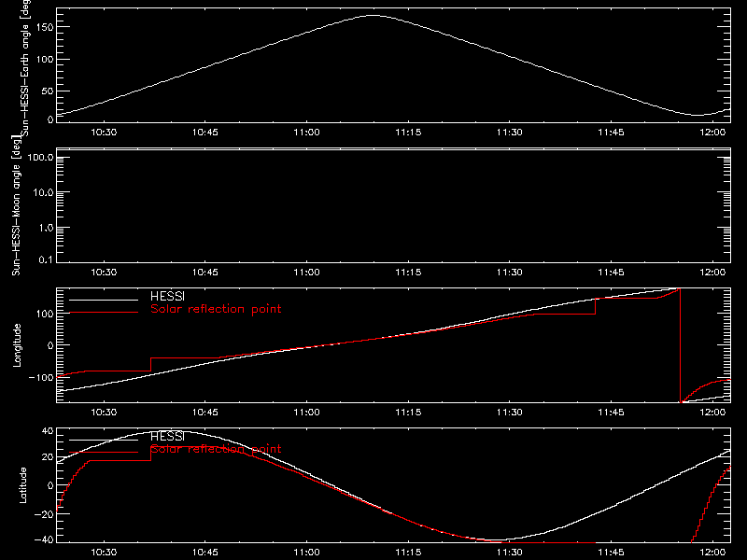Viewport: 747px width, 560px height.
Task: Click the -40 tick label on the Latitude plot
Action: point(44,539)
